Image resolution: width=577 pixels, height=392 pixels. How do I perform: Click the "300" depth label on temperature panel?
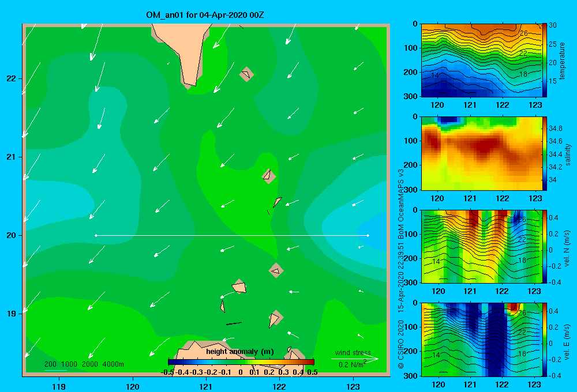410,96
